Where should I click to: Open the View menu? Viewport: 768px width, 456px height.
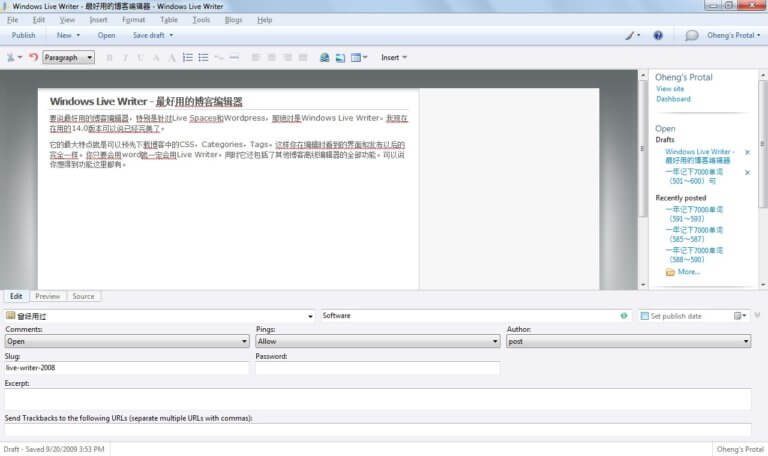click(x=67, y=20)
